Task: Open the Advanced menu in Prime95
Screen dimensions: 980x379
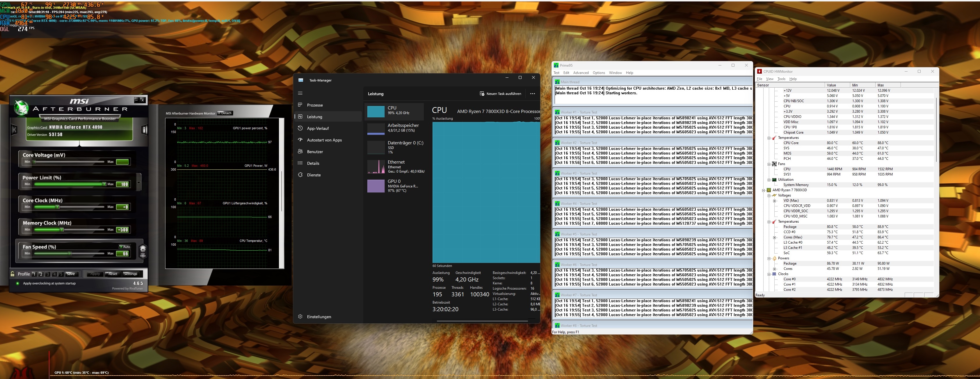Action: point(581,73)
